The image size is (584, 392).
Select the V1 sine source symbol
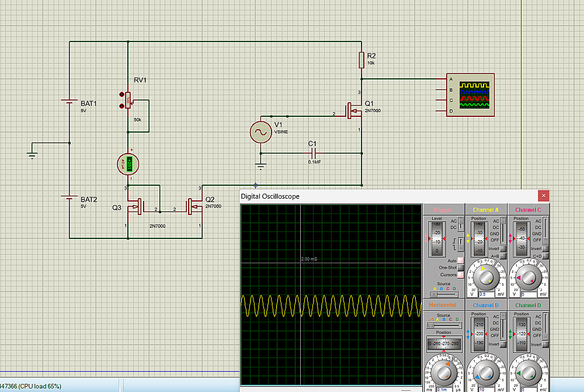(260, 132)
